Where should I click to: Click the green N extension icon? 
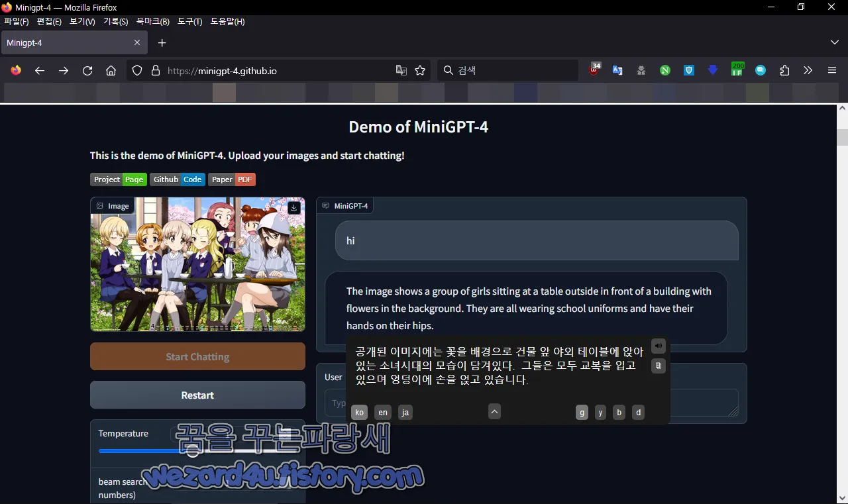click(665, 70)
